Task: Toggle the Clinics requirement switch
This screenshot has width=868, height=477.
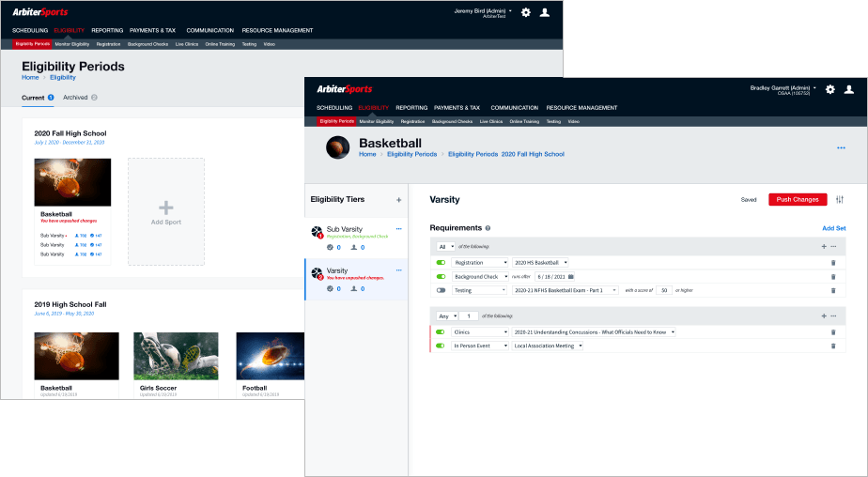Action: [441, 332]
